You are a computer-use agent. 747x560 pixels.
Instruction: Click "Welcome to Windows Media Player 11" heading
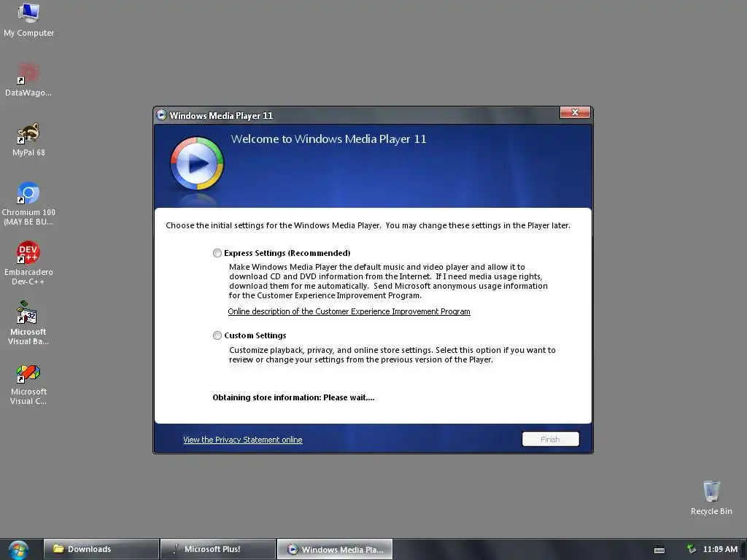point(329,139)
